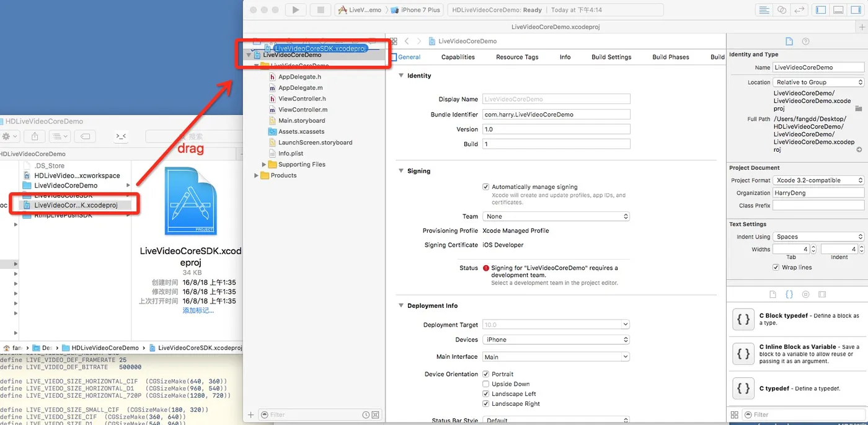Toggle the navigator panel icon in Xcode

[821, 10]
